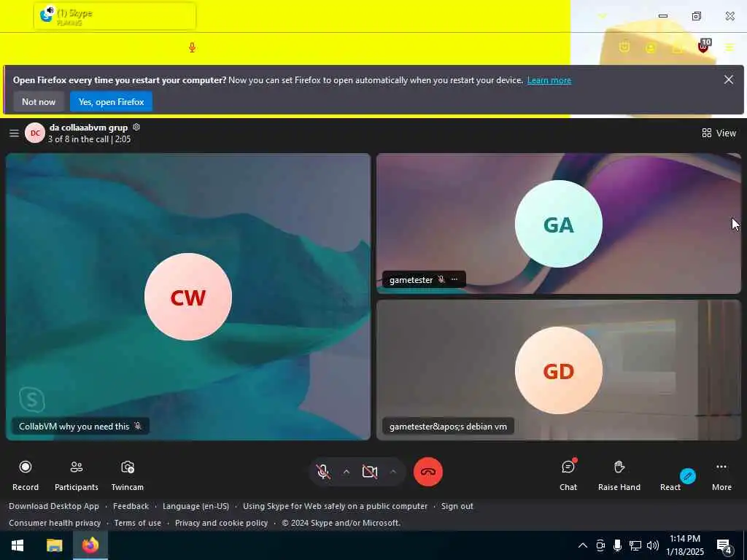Open the network status tray icon
The width and height of the screenshot is (747, 560).
coord(635,545)
